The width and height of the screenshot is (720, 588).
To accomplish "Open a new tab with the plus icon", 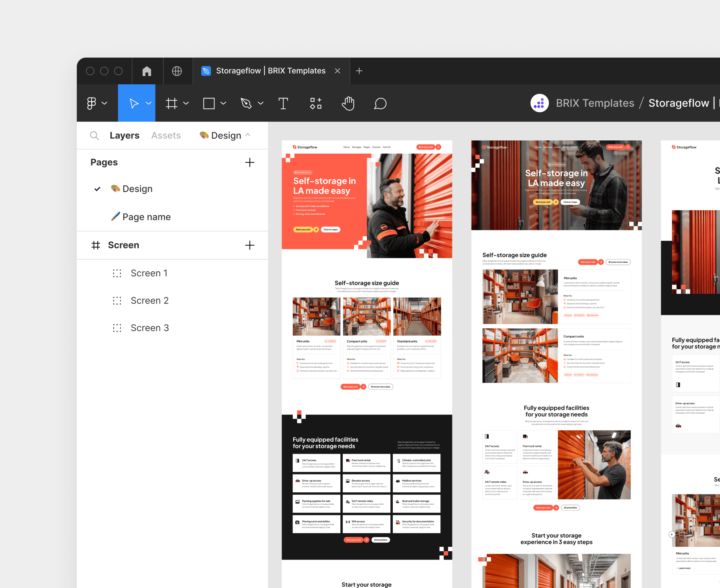I will click(359, 71).
